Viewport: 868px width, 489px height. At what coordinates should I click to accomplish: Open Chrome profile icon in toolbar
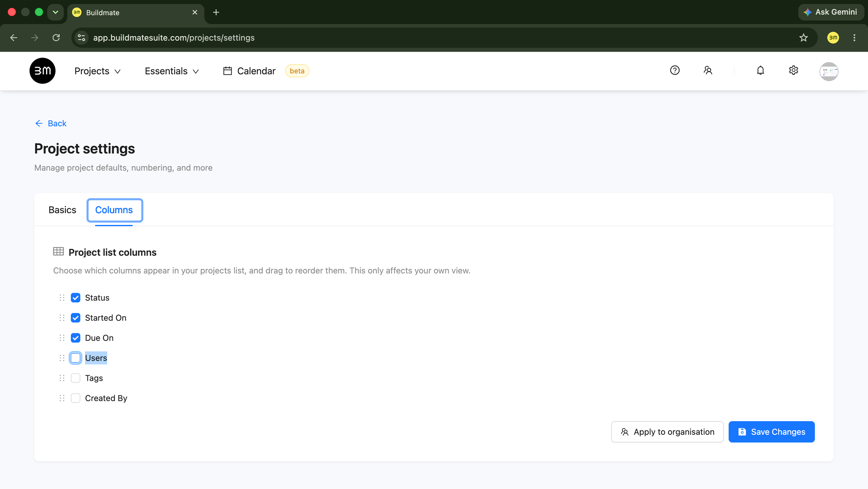coord(833,38)
